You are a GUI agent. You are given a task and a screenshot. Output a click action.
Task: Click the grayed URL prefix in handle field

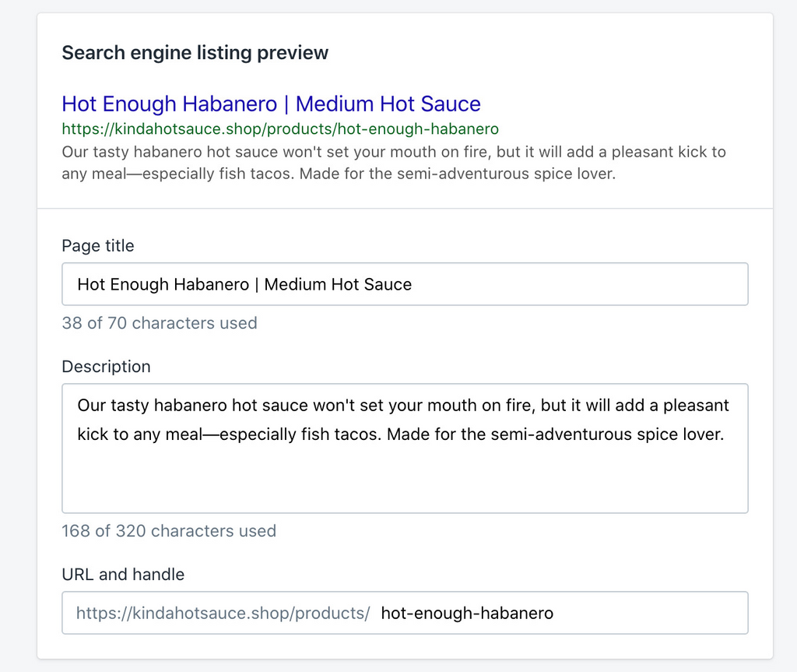(x=223, y=613)
